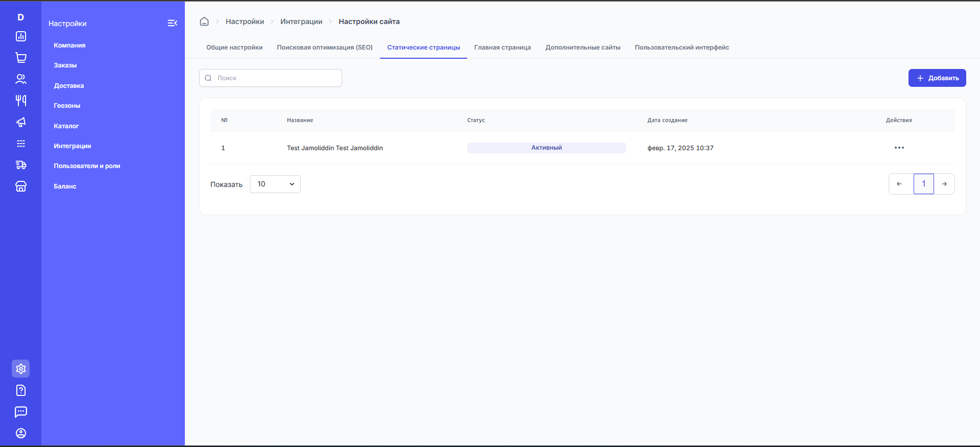
Task: Go to home via breadcrumb house icon
Action: tap(204, 21)
